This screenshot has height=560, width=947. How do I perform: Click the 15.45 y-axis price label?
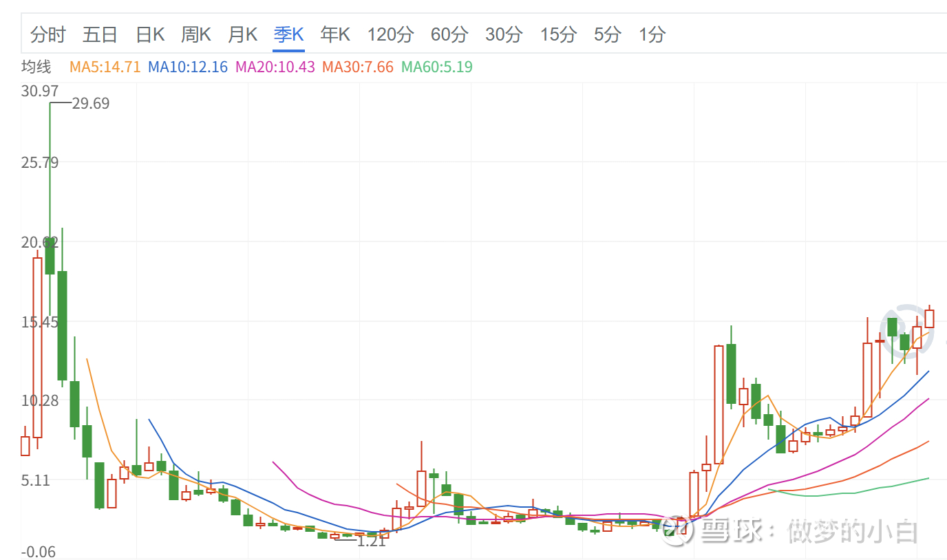pyautogui.click(x=40, y=321)
